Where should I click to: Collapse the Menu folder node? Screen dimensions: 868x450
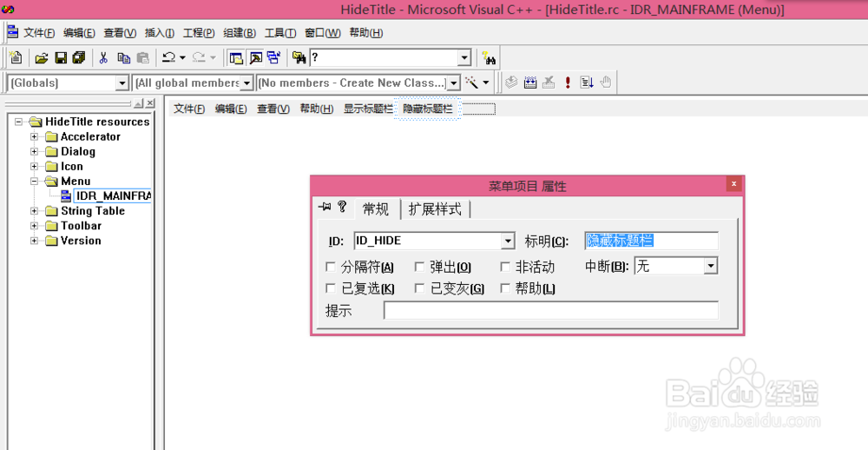35,182
